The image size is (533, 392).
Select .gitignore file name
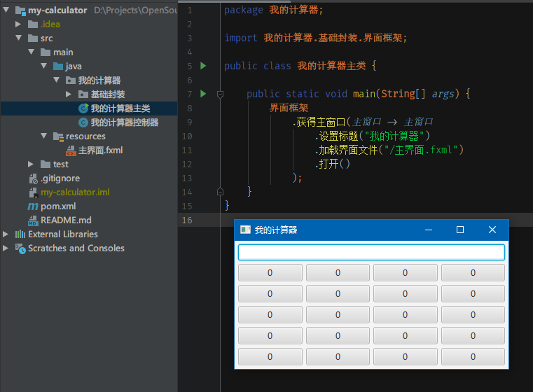tap(60, 178)
